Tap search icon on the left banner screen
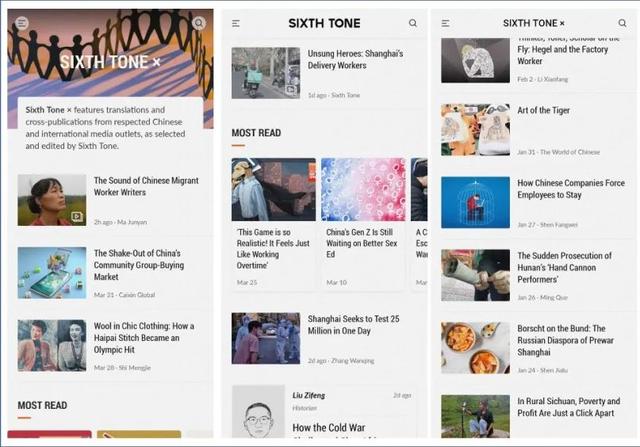Screen dimensions: 640x447 pyautogui.click(x=199, y=23)
